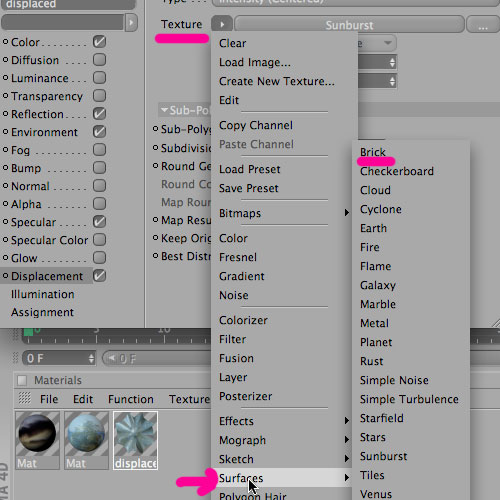The width and height of the screenshot is (500, 500).
Task: Click the ellipsis button right of Sunburst
Action: click(x=483, y=25)
